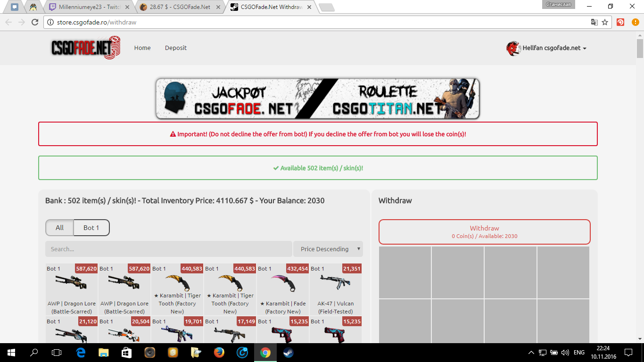Image resolution: width=644 pixels, height=362 pixels.
Task: Open Firefox from the taskbar
Action: [219, 352]
